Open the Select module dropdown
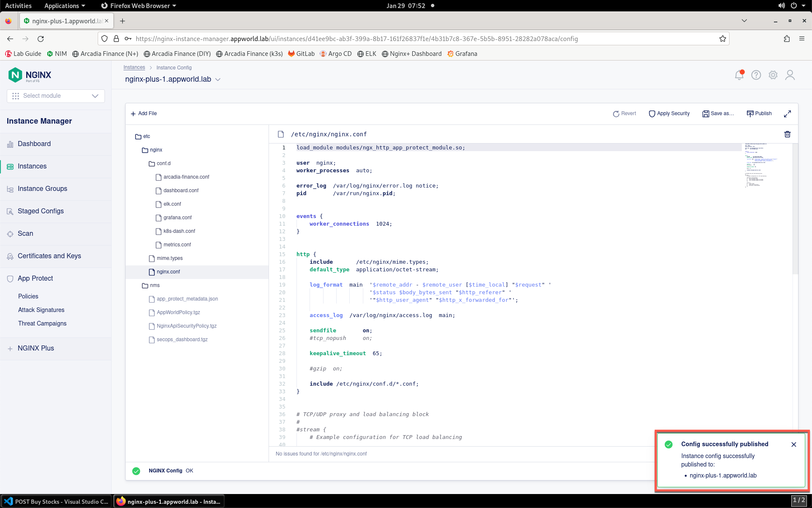The image size is (812, 508). [x=56, y=96]
